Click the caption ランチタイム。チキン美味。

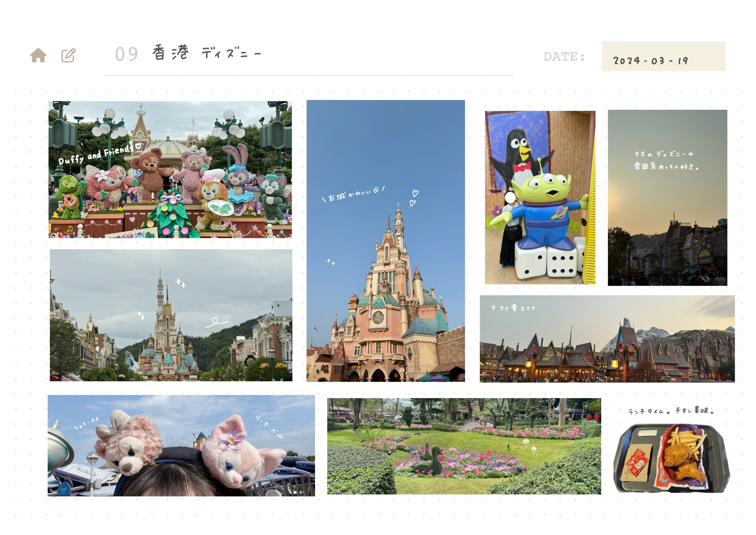(671, 410)
